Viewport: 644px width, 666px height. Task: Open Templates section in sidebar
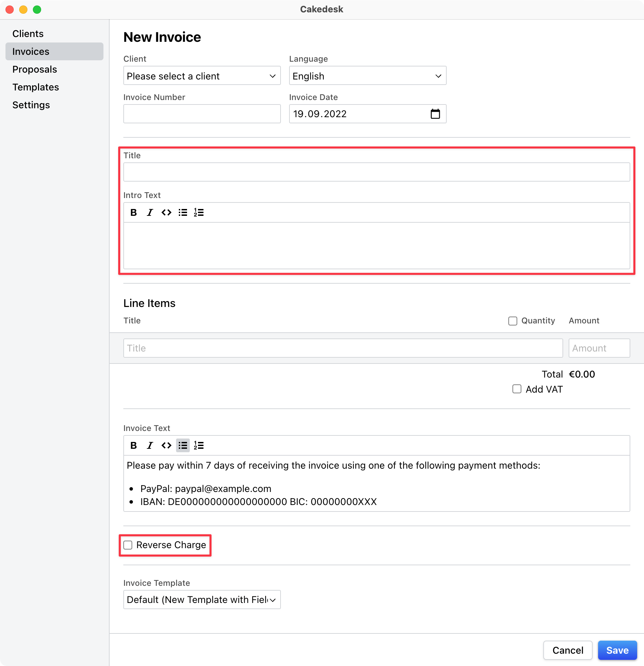(x=36, y=87)
